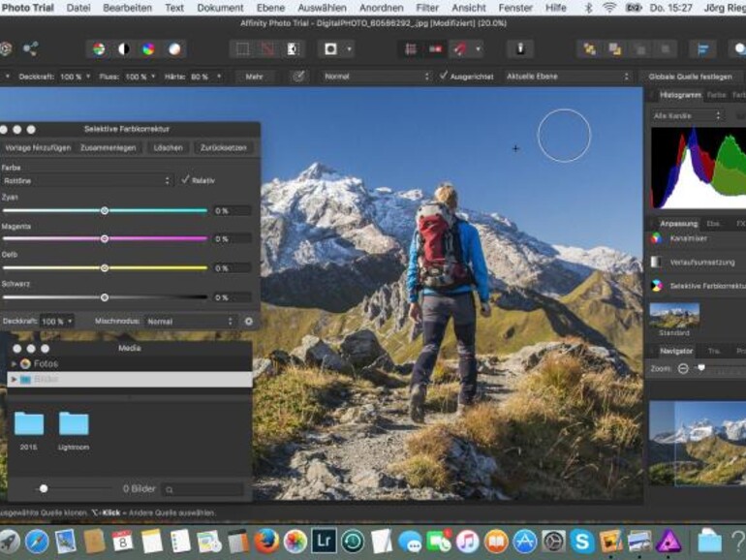Open the Firefox icon in the Dock
The height and width of the screenshot is (560, 746).
coord(267,541)
